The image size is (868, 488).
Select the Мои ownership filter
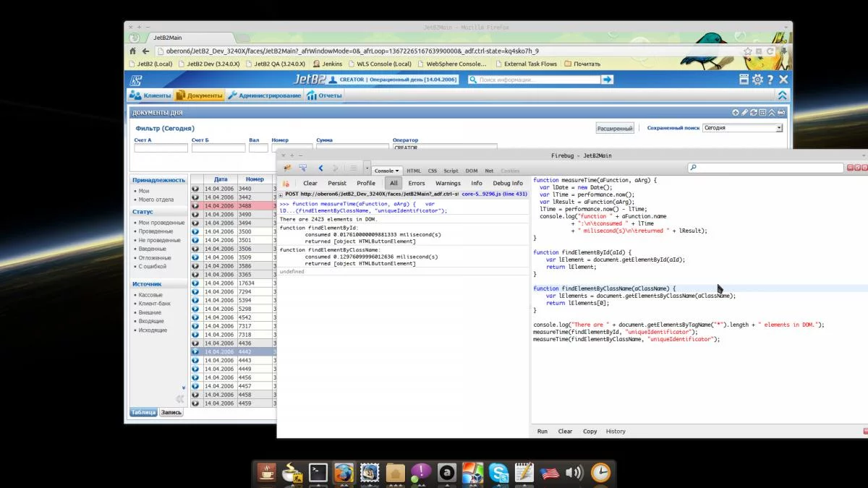[144, 191]
